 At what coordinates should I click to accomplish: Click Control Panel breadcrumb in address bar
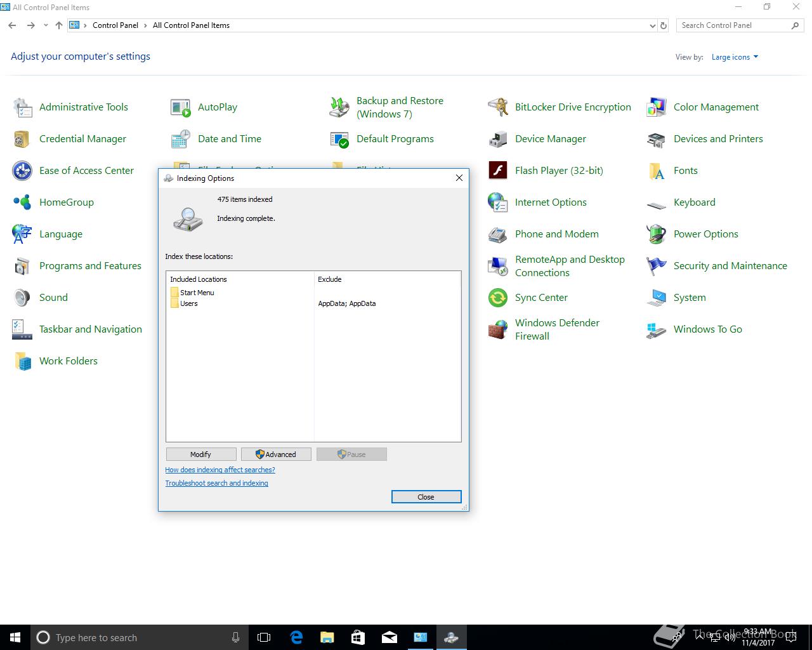(115, 25)
